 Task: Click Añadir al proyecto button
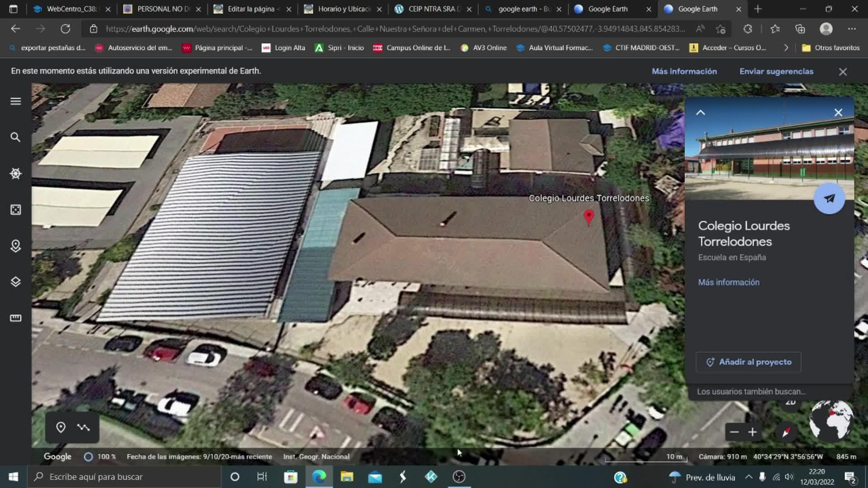coord(748,362)
